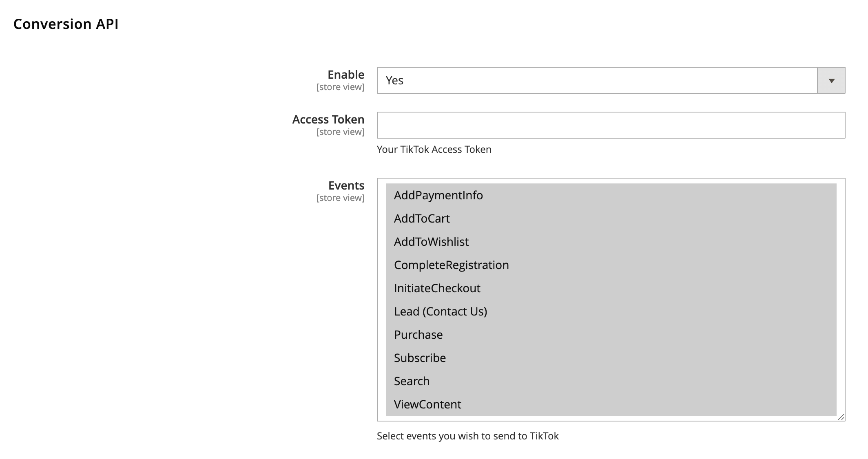Screen dimensions: 868x459
Task: Select CompleteRegistration event option
Action: (451, 265)
